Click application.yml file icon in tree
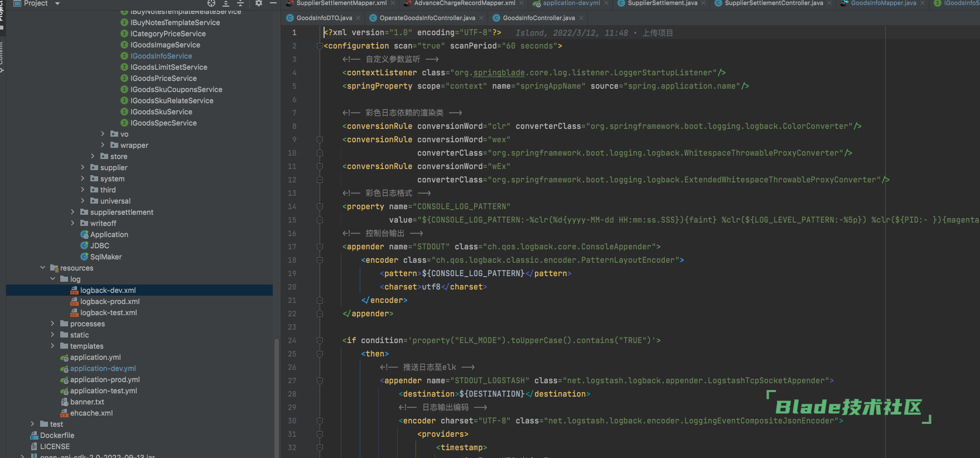Image resolution: width=980 pixels, height=458 pixels. click(64, 358)
